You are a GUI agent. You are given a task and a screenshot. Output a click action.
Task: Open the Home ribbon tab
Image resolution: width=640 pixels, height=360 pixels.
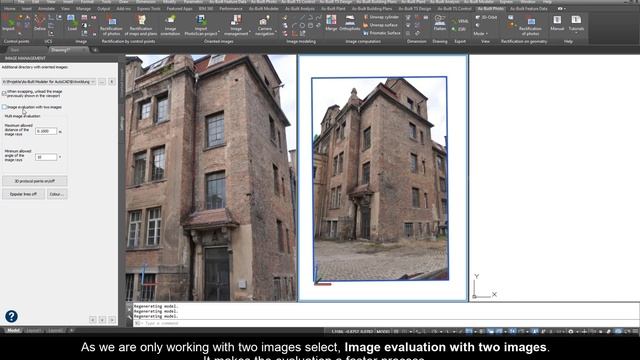click(x=9, y=9)
